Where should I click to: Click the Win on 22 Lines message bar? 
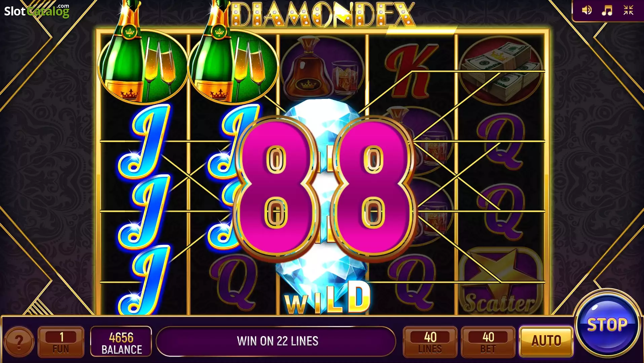point(276,341)
